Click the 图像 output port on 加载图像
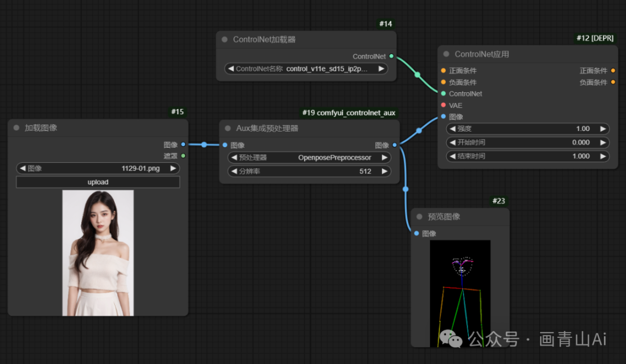This screenshot has width=626, height=364. 183,144
